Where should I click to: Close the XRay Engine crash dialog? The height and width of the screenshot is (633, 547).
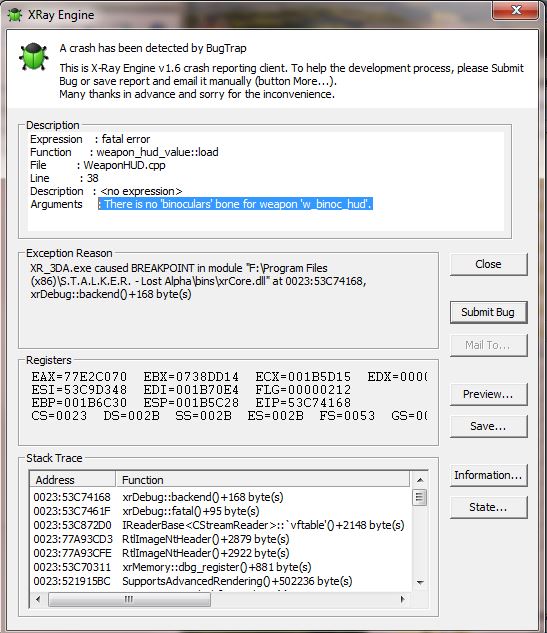(516, 10)
